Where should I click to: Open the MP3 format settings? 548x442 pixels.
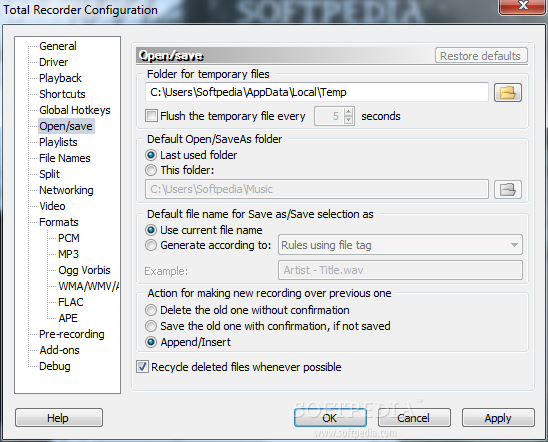point(68,254)
